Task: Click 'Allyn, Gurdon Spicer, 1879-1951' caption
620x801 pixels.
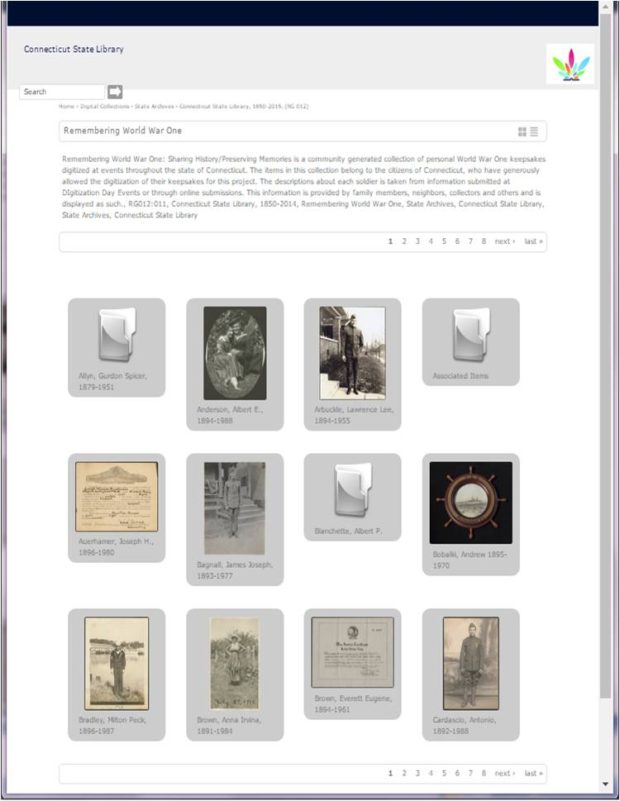Action: 112,382
